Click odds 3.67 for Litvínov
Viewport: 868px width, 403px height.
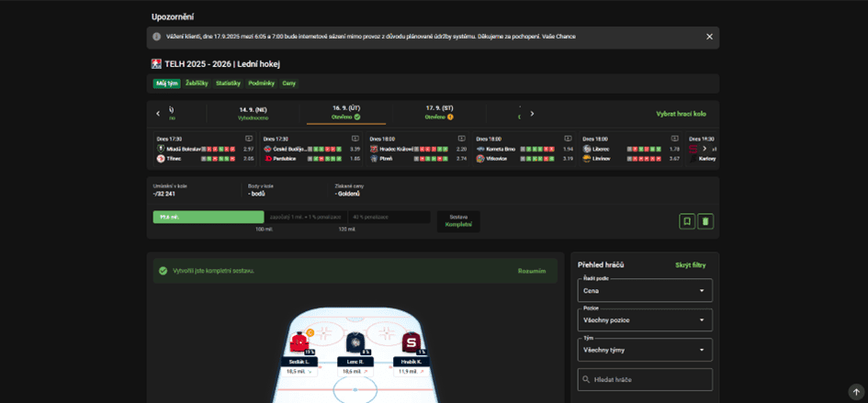point(674,158)
